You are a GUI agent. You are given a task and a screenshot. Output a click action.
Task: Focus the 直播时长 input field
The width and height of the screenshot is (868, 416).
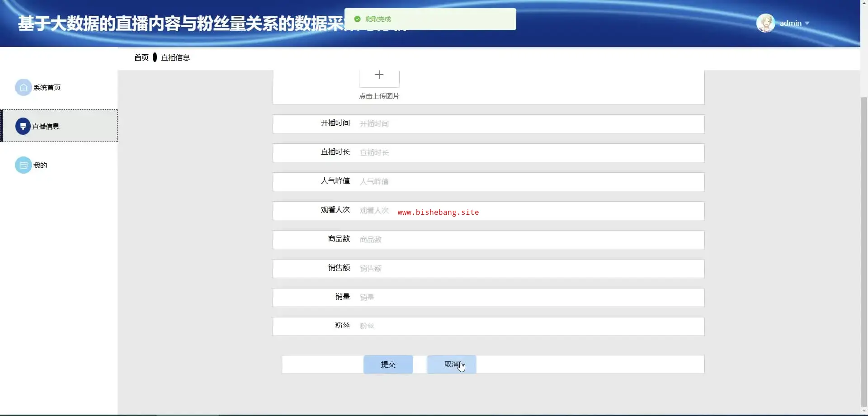530,153
